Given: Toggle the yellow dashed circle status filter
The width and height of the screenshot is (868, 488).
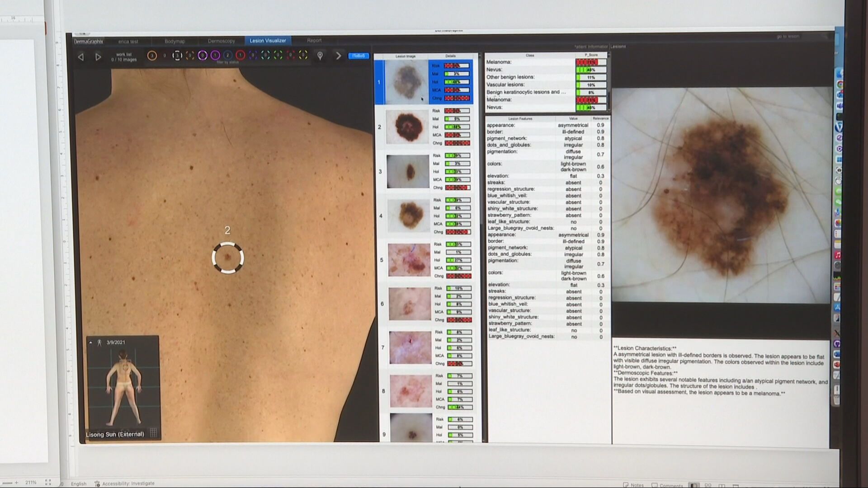Looking at the screenshot, I should pos(303,56).
